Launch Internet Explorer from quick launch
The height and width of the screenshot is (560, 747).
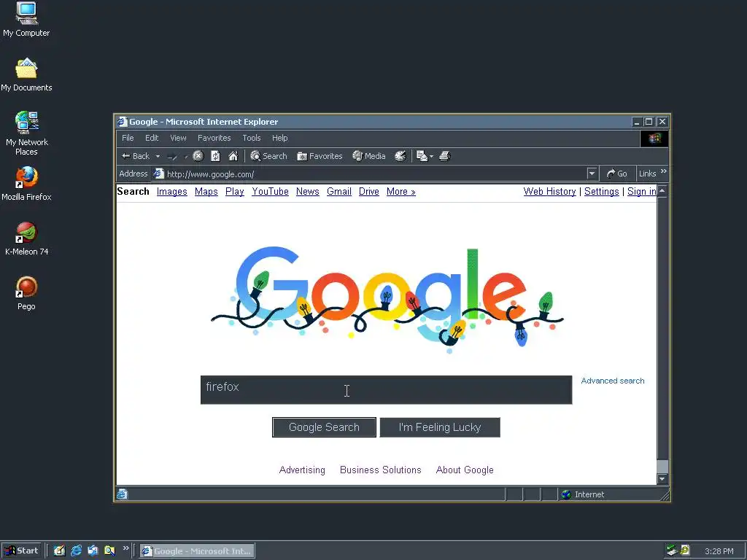76,551
